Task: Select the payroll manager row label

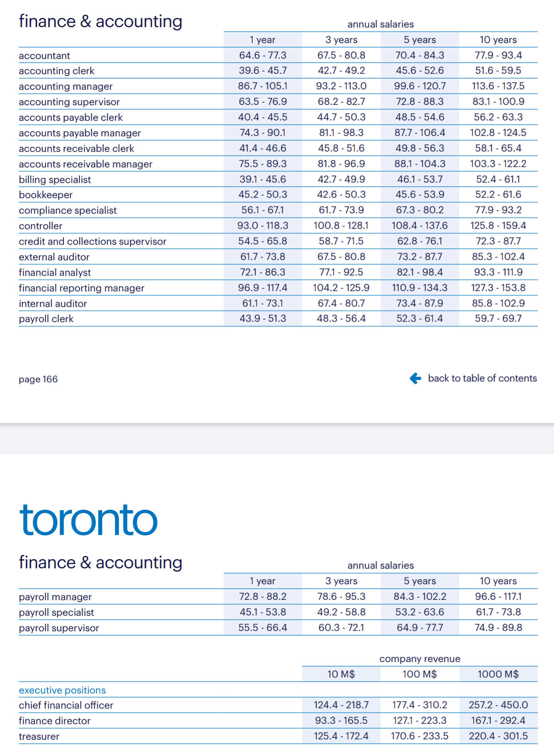Action: point(55,597)
